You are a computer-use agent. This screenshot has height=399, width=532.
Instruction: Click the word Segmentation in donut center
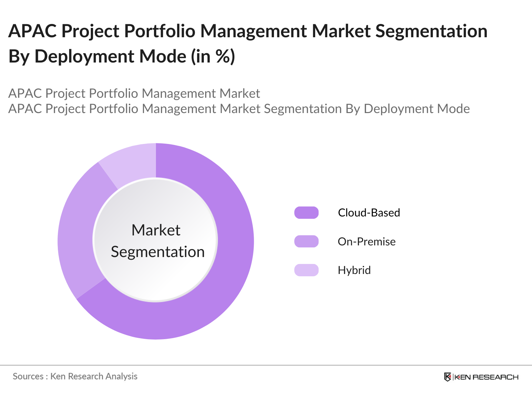(x=158, y=252)
